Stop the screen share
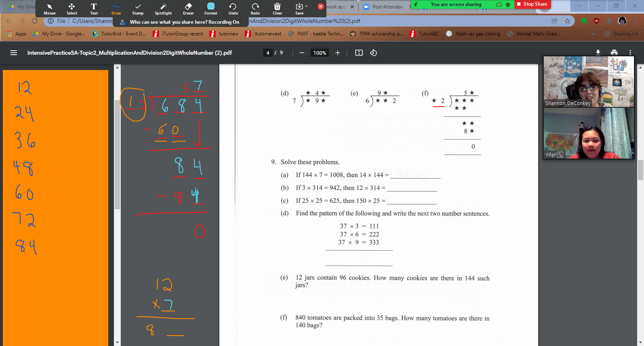 pos(533,4)
